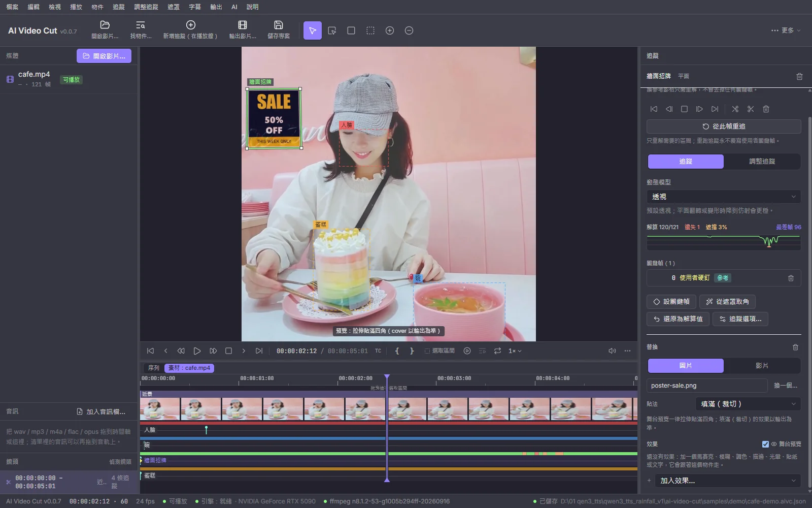This screenshot has width=812, height=508.
Task: Click the poster-sale.png filename field
Action: (707, 386)
